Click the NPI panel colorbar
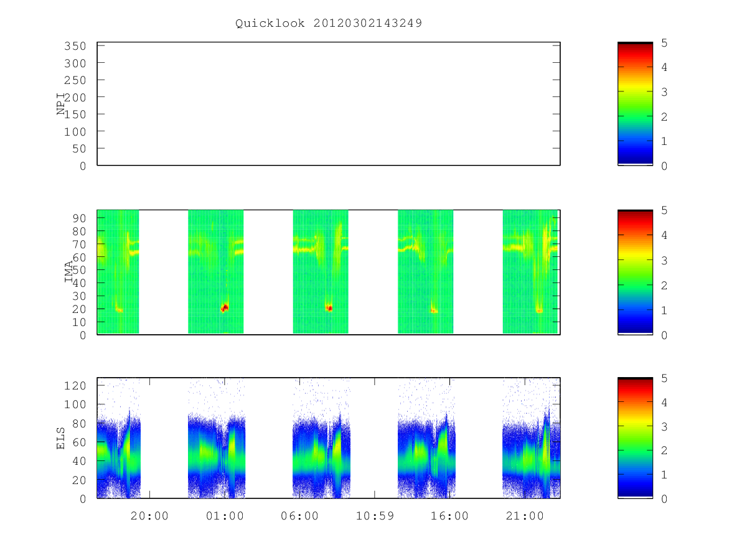The width and height of the screenshot is (747, 560). point(635,104)
